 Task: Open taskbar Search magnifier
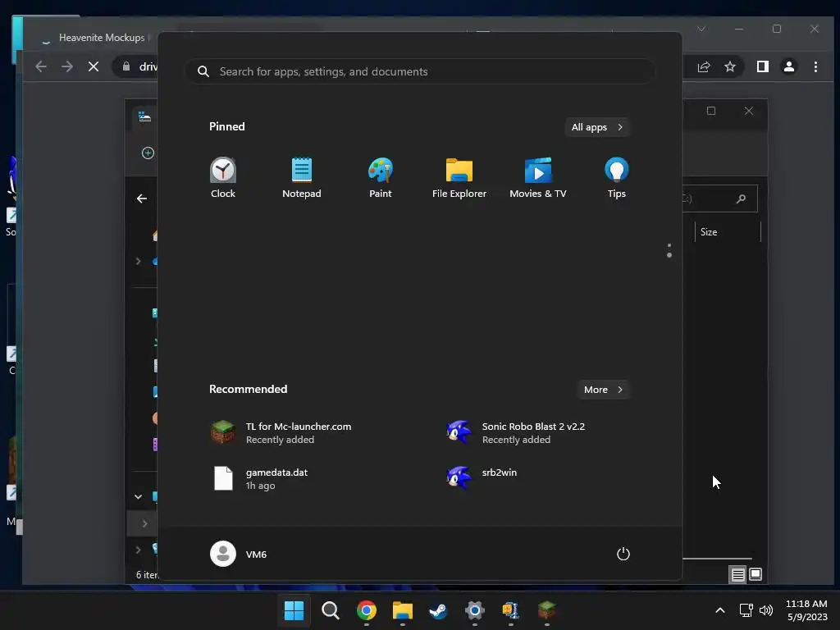[x=330, y=610]
